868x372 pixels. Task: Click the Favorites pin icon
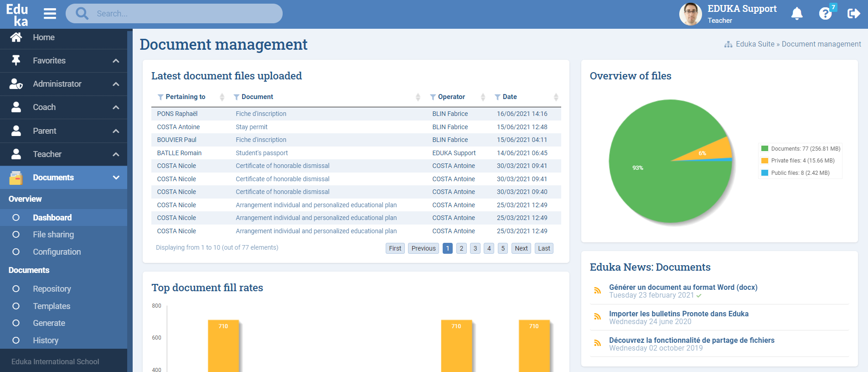[x=16, y=60]
